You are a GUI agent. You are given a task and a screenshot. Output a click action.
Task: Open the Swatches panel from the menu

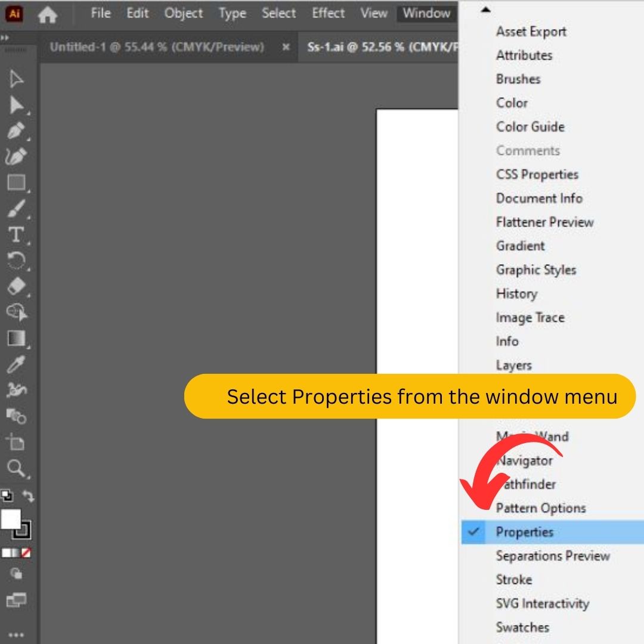[522, 627]
